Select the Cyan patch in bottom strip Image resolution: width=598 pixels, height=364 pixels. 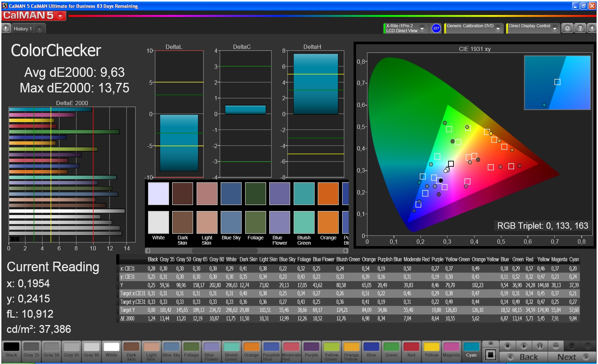tap(471, 351)
